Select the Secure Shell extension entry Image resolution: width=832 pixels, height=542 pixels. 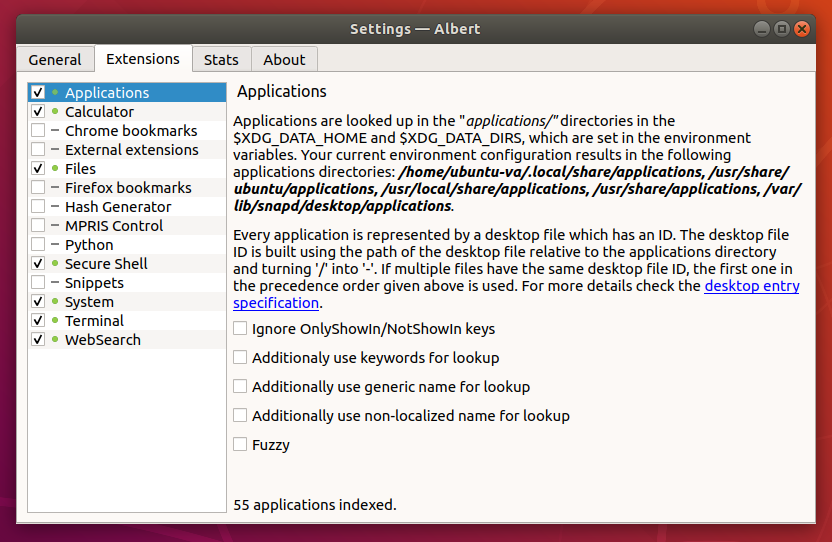coord(106,264)
